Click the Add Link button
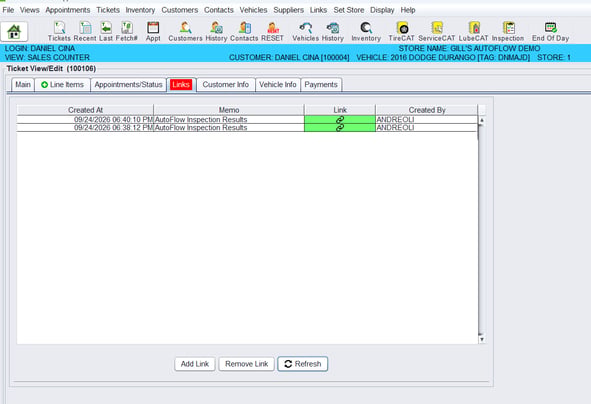 (195, 364)
